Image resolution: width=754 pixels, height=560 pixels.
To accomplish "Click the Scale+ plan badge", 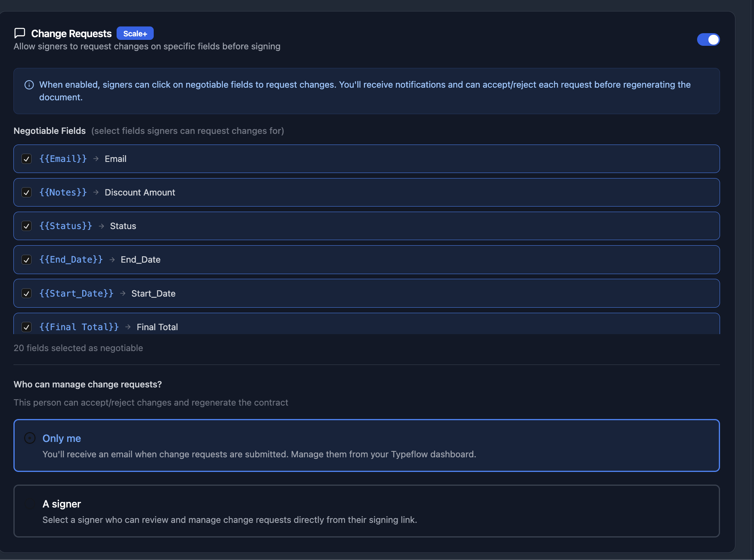I will click(135, 34).
